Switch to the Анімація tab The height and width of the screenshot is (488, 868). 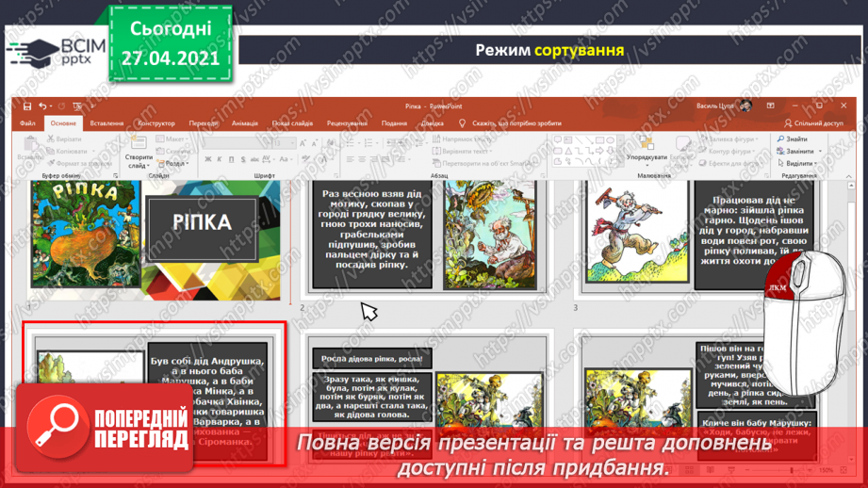245,123
